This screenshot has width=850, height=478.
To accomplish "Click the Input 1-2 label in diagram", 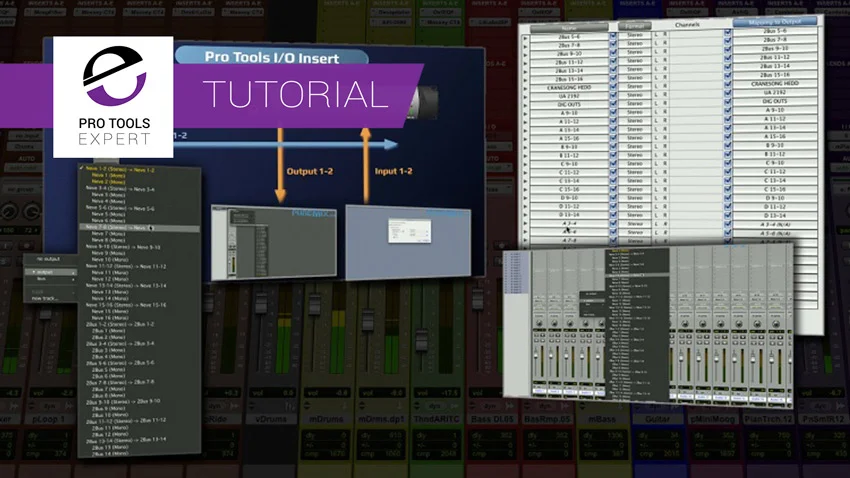I will 394,171.
